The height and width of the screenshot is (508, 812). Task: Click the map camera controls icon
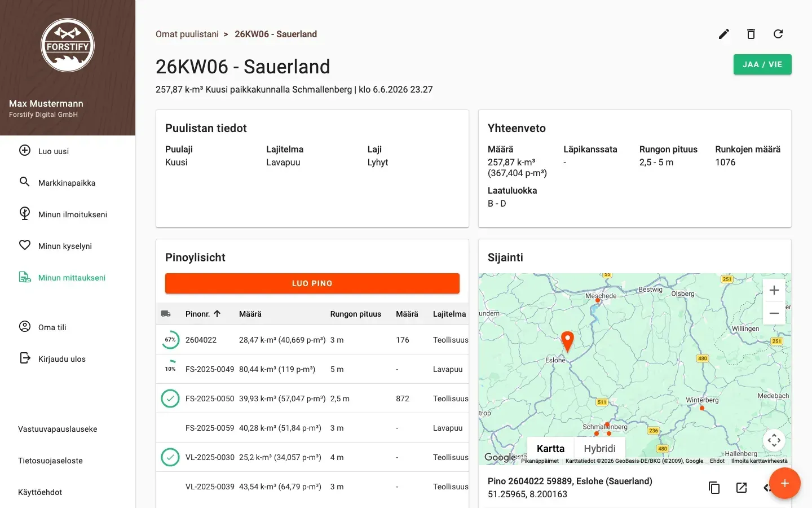(774, 440)
